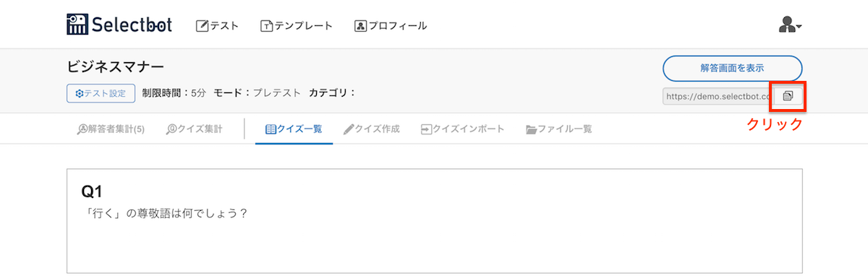868x278 pixels.
Task: Click the 解答画面を表示 button
Action: [x=732, y=69]
